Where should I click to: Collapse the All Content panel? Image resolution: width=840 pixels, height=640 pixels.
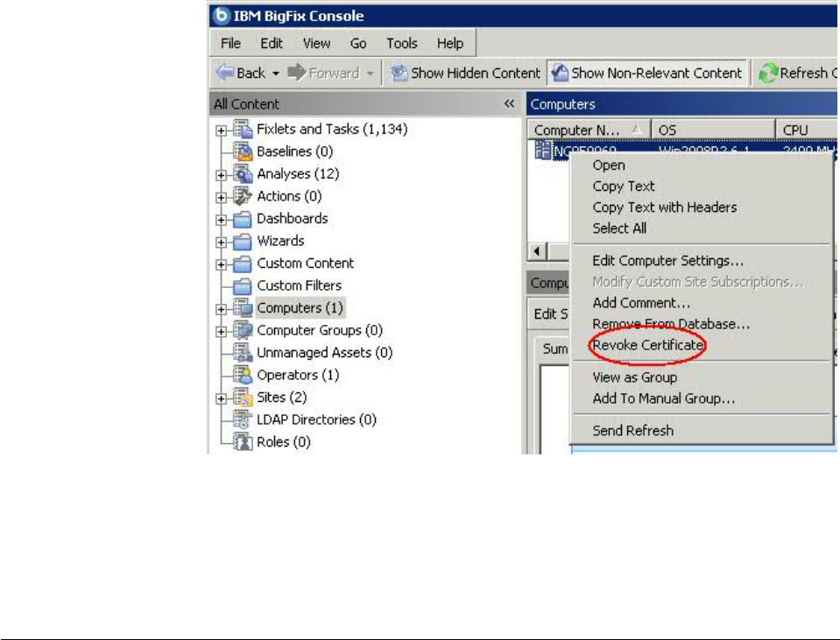tap(509, 104)
